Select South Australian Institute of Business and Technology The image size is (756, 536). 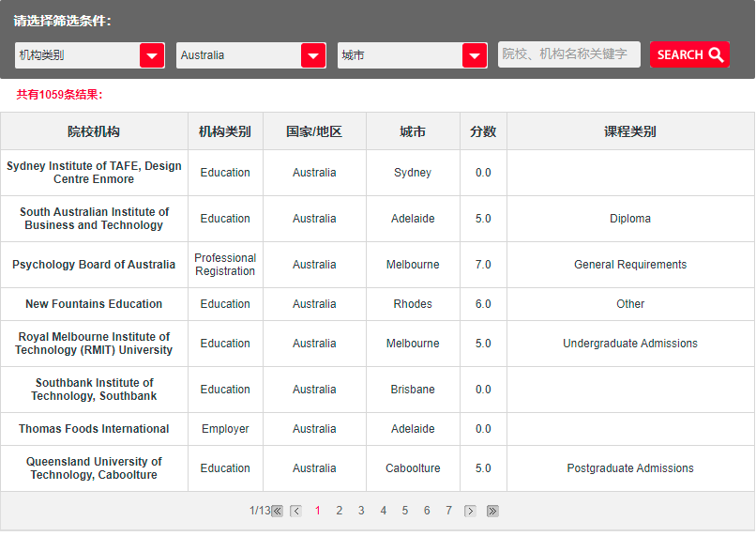94,219
